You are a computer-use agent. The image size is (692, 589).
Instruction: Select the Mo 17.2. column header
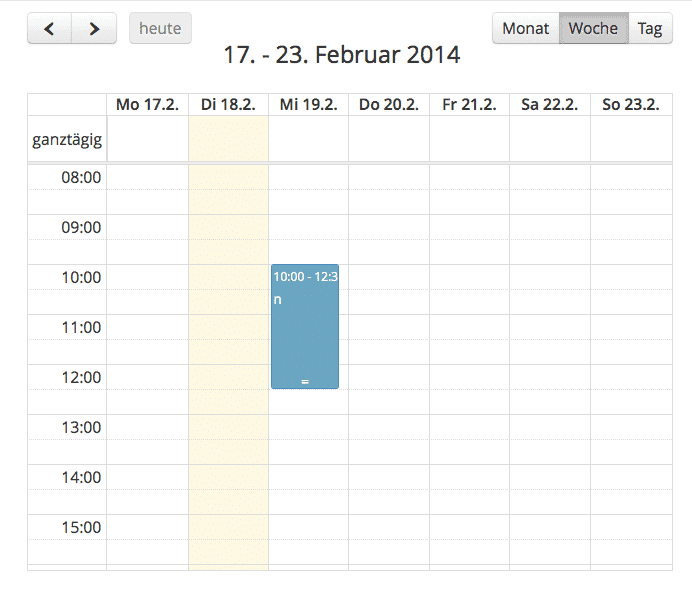click(x=146, y=105)
